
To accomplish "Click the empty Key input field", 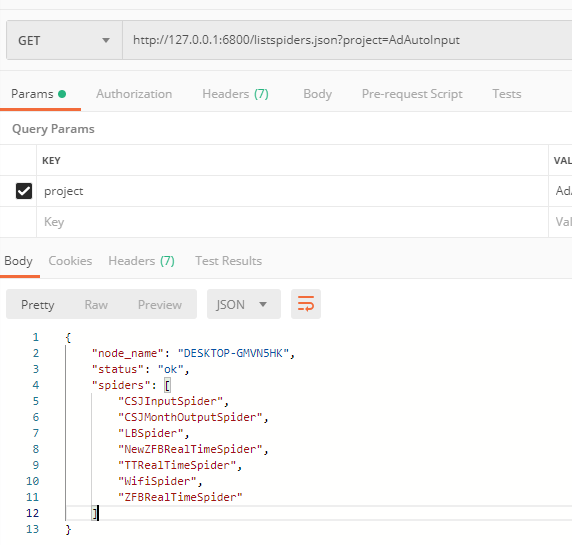I will (292, 222).
